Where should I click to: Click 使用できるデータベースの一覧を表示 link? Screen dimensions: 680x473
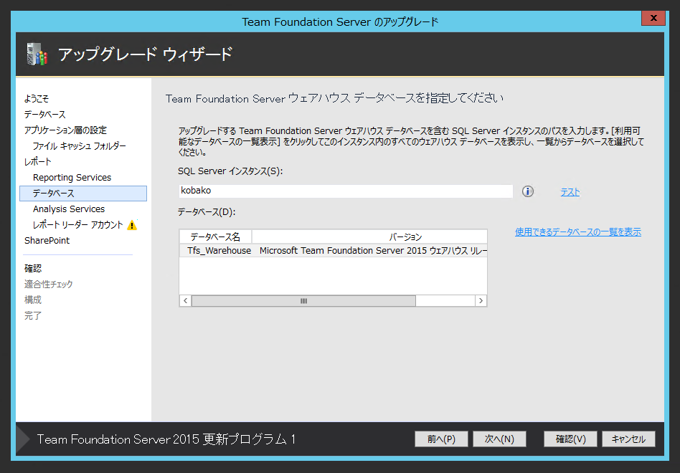pos(578,232)
